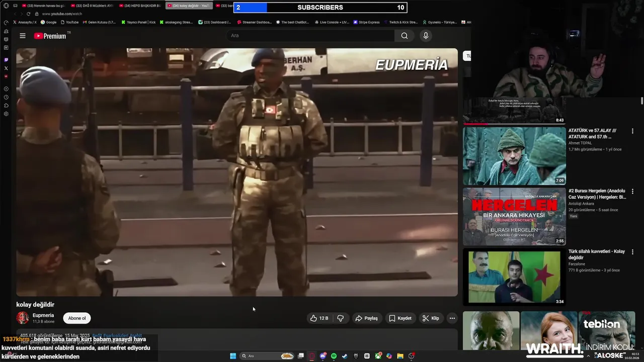Open Live Console bookmark
This screenshot has height=362, width=644.
pyautogui.click(x=332, y=22)
